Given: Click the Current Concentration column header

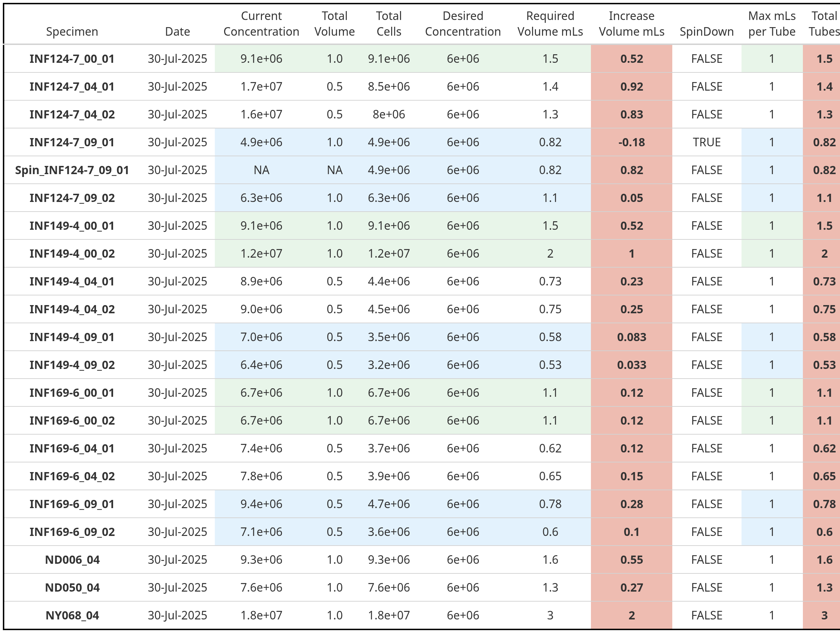Looking at the screenshot, I should [261, 24].
